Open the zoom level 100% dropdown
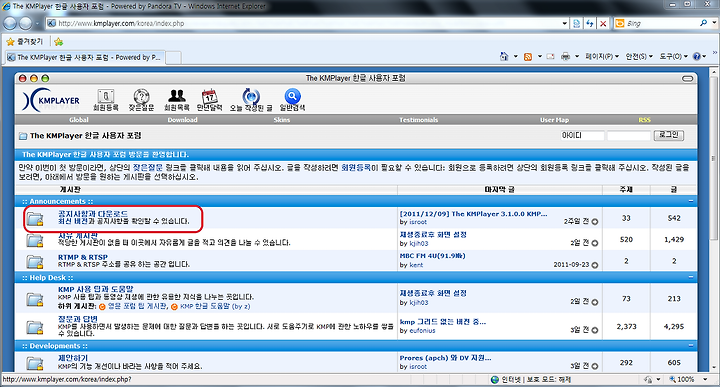Image resolution: width=720 pixels, height=387 pixels. [x=705, y=380]
